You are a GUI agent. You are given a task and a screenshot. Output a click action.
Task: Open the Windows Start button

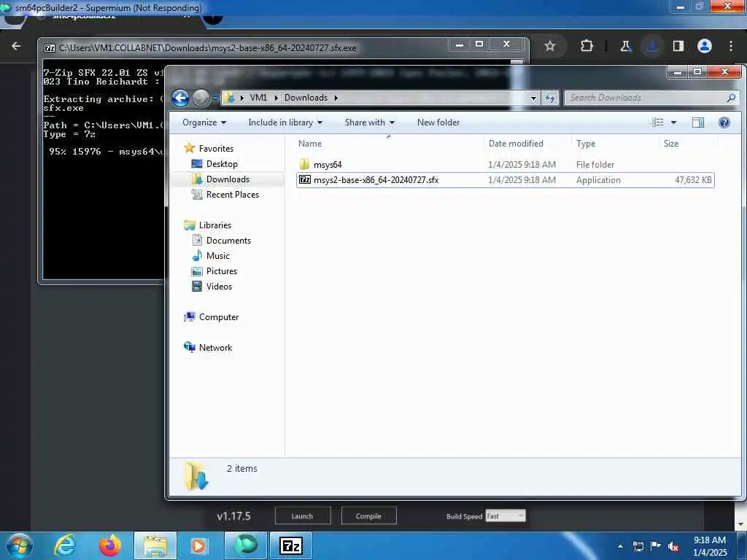(x=20, y=545)
